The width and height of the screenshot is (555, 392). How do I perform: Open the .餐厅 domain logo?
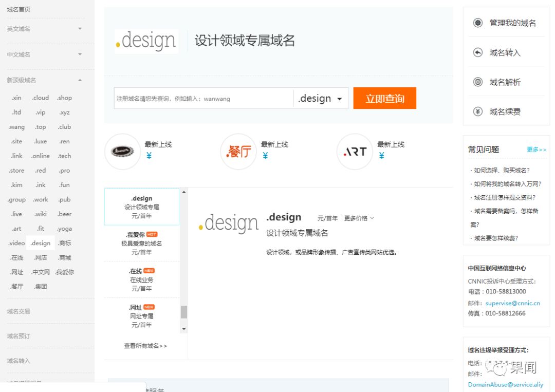click(x=238, y=152)
